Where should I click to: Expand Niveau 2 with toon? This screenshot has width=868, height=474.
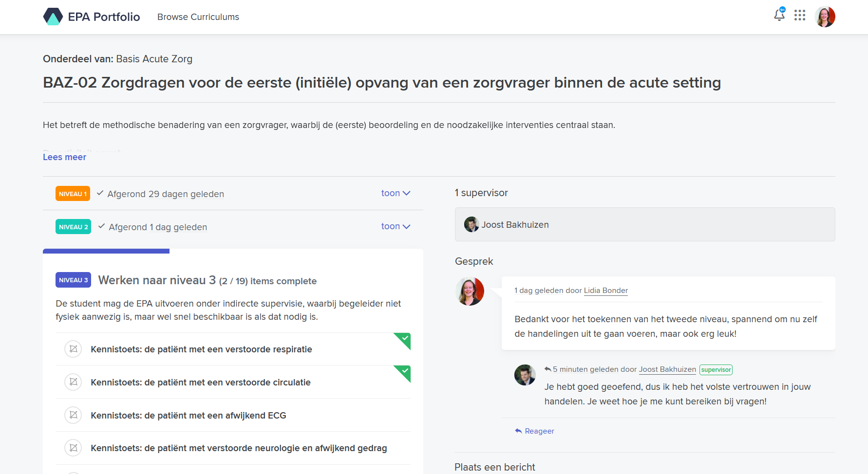click(x=396, y=226)
